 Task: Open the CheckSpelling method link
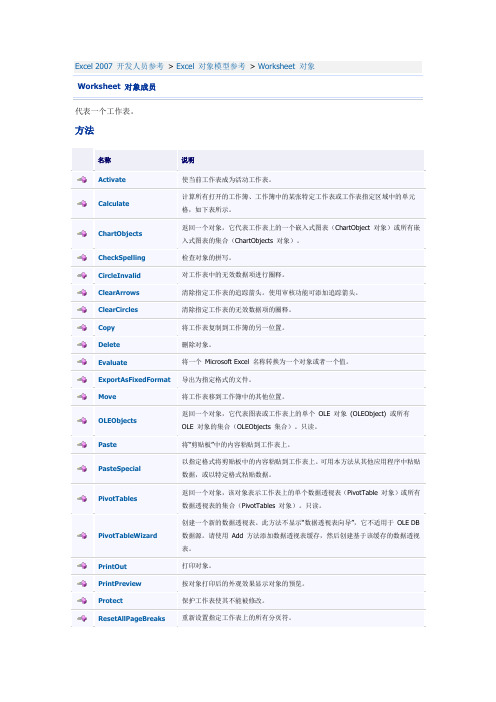(122, 257)
